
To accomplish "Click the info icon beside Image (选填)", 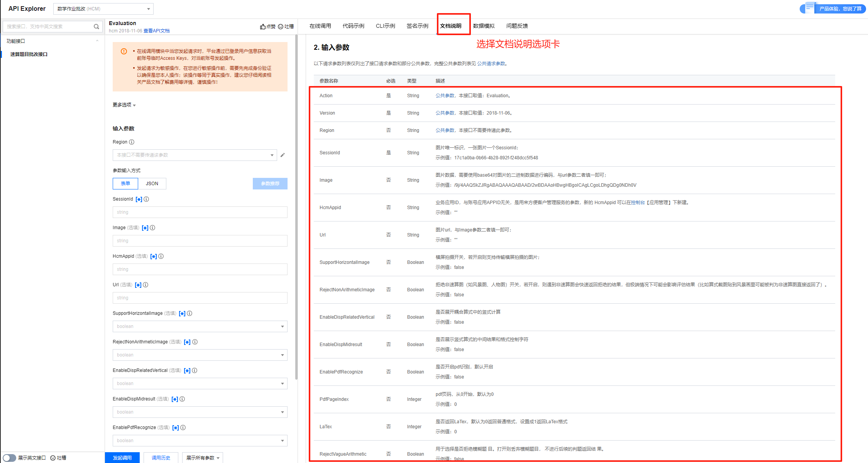I will [x=152, y=228].
